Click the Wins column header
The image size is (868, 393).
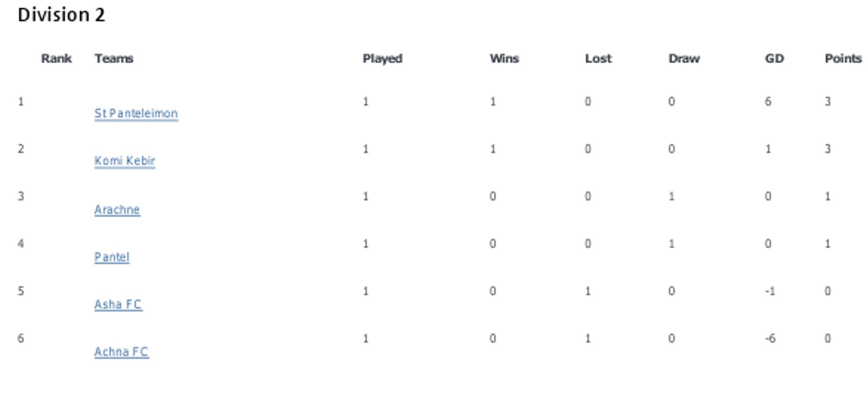(x=504, y=59)
